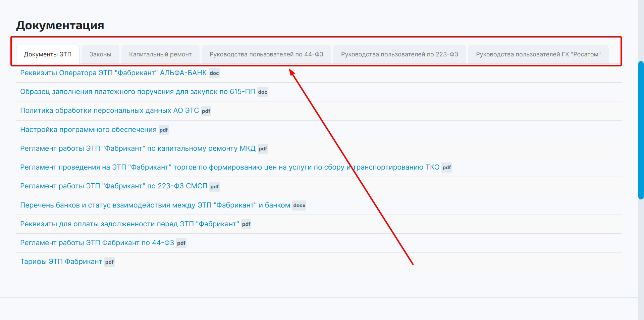Open Руководства пользователей по 223-ФЗ tab
Viewport: 644px width, 320px height.
[399, 54]
